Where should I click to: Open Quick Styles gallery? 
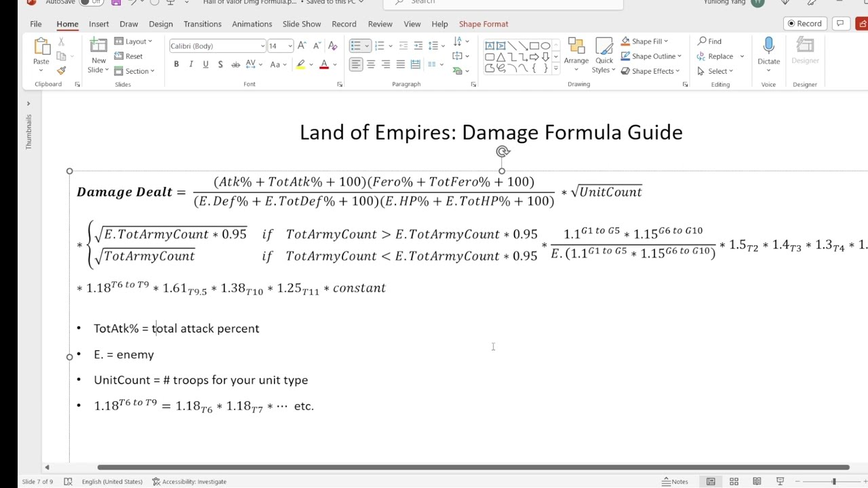[x=604, y=56]
